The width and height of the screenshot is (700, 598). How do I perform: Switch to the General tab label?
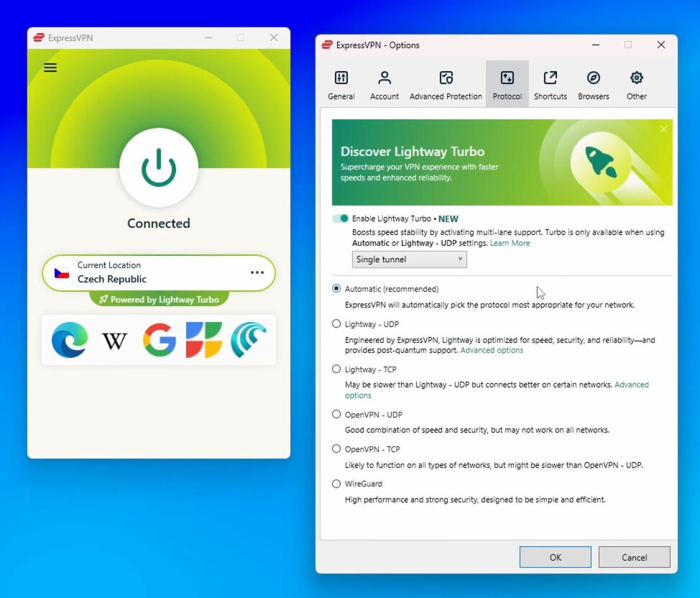(x=341, y=96)
